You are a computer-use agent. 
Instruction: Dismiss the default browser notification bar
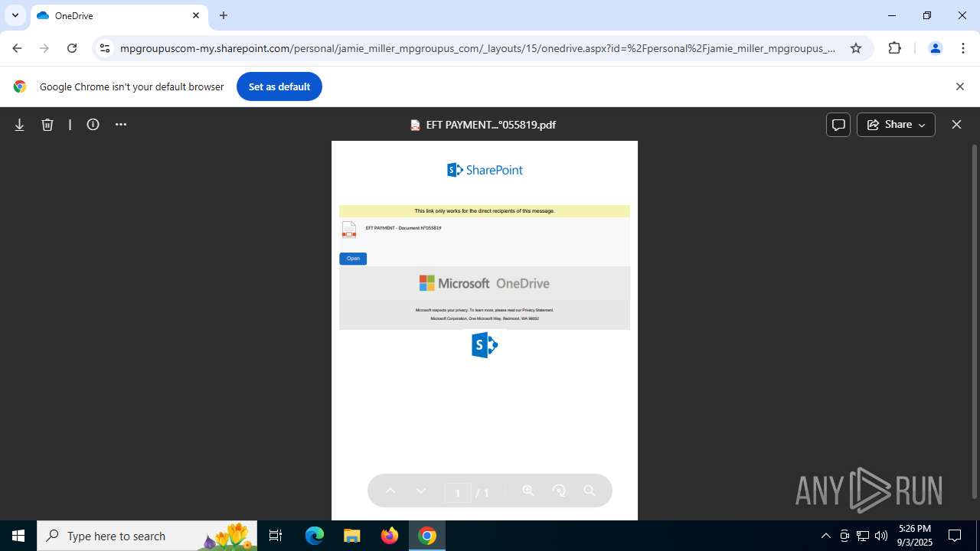pos(959,86)
